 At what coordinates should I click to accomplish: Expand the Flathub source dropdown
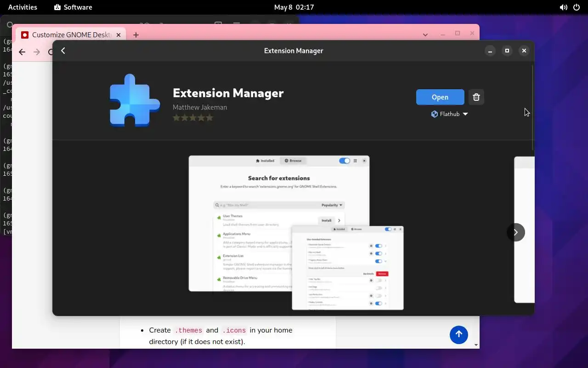click(449, 114)
